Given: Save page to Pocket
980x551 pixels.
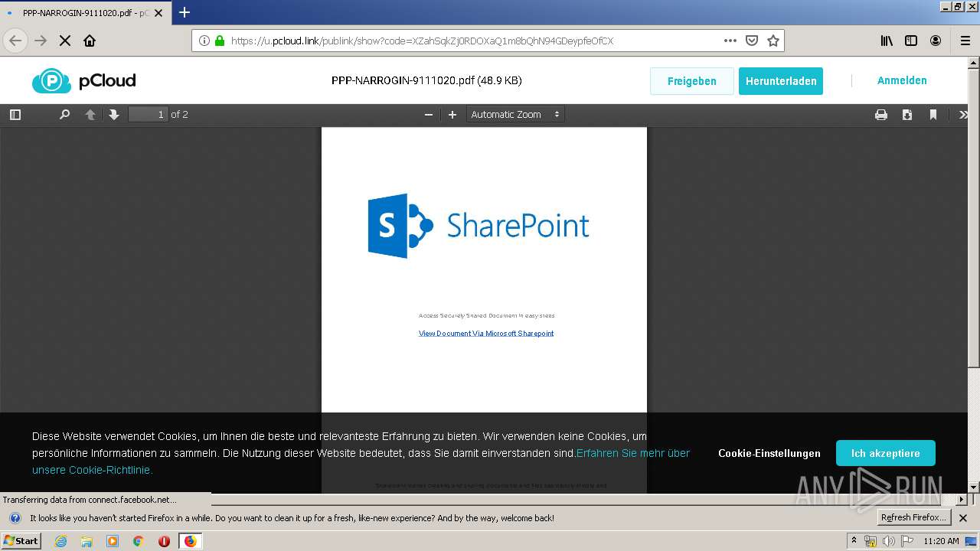Looking at the screenshot, I should click(x=752, y=41).
